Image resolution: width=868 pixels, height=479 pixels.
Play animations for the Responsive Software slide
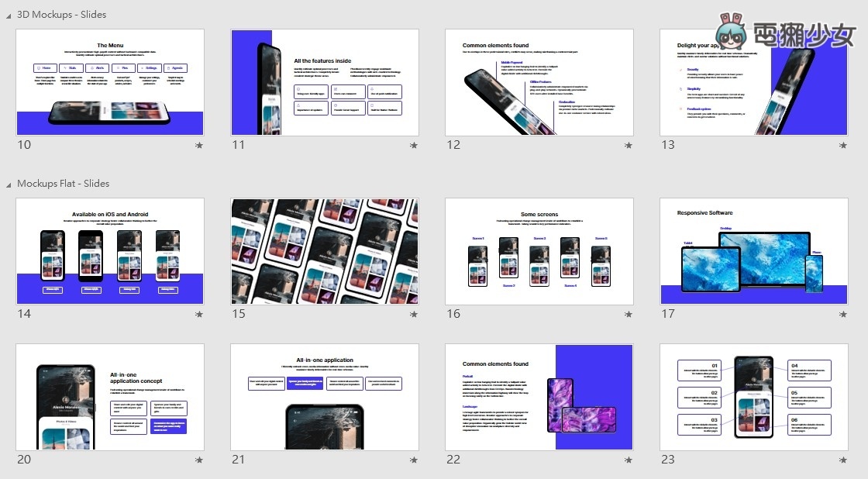click(x=843, y=315)
